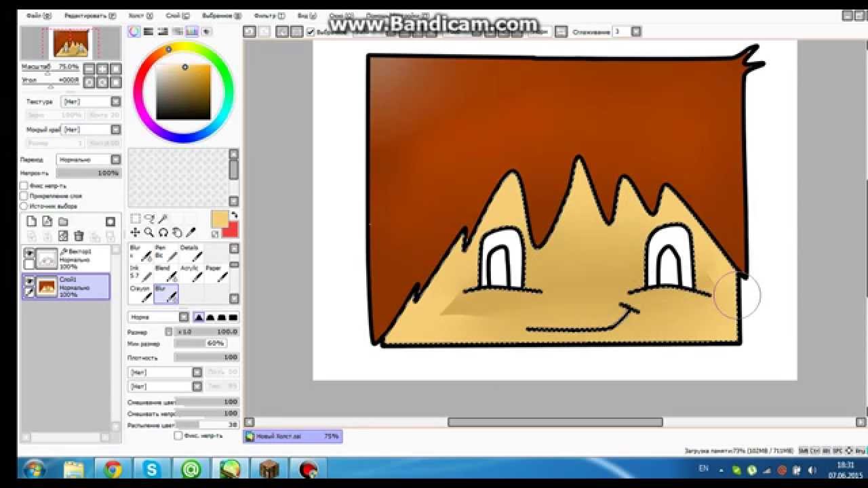Click the layer mask icon in layer panel
This screenshot has height=488, width=868.
[110, 222]
